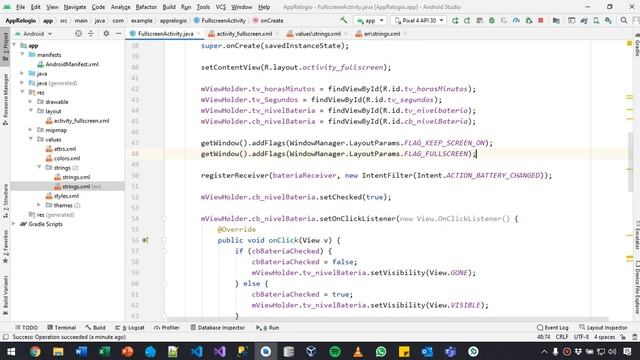
Task: Open the Database Inspector tool window
Action: [218, 327]
